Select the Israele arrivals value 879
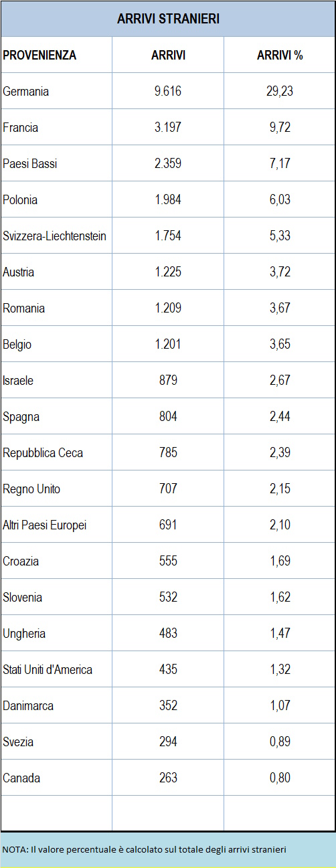The image size is (336, 868). coord(168,381)
